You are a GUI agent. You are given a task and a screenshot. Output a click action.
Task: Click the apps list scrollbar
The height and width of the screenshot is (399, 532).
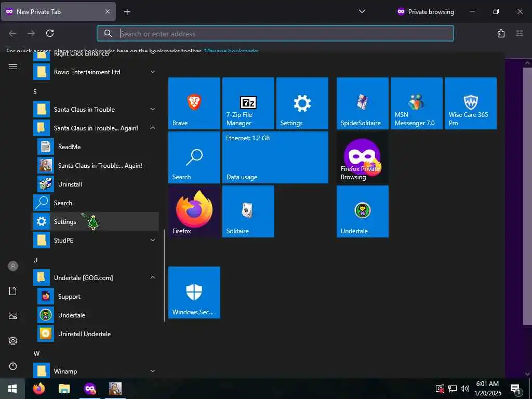(164, 275)
